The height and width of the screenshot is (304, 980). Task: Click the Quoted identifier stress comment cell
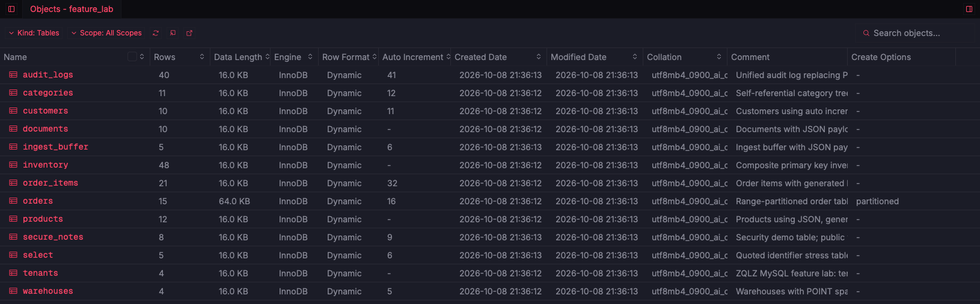click(792, 255)
